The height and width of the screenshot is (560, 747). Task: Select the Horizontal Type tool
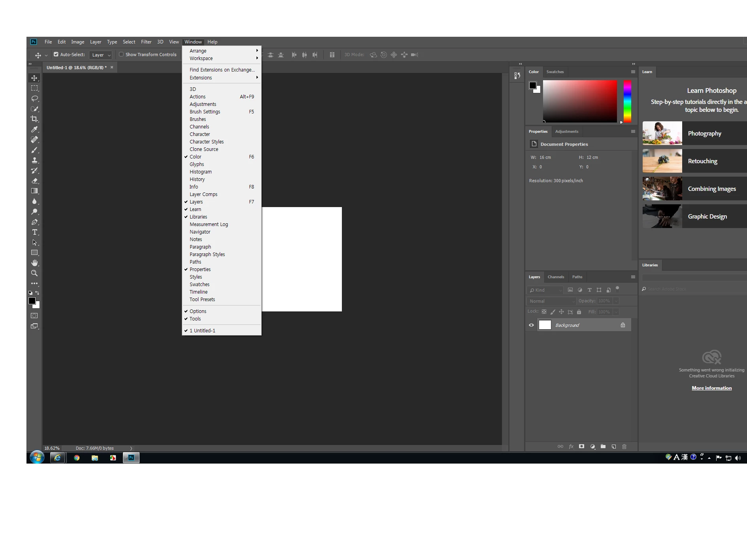[34, 232]
